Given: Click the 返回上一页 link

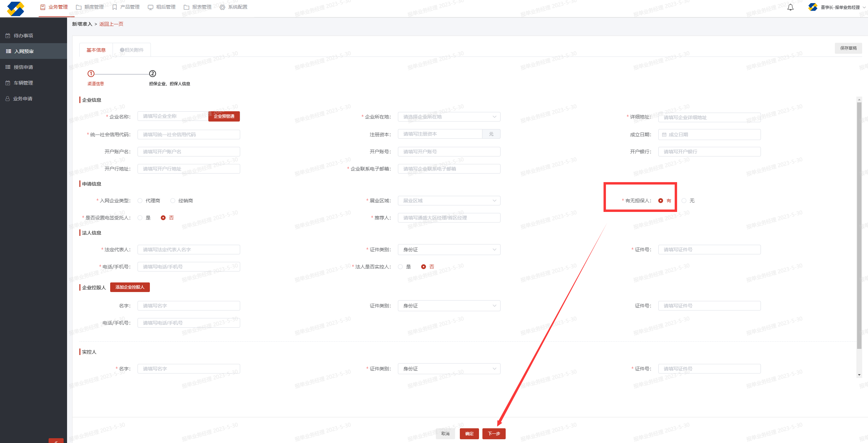Looking at the screenshot, I should [x=111, y=24].
